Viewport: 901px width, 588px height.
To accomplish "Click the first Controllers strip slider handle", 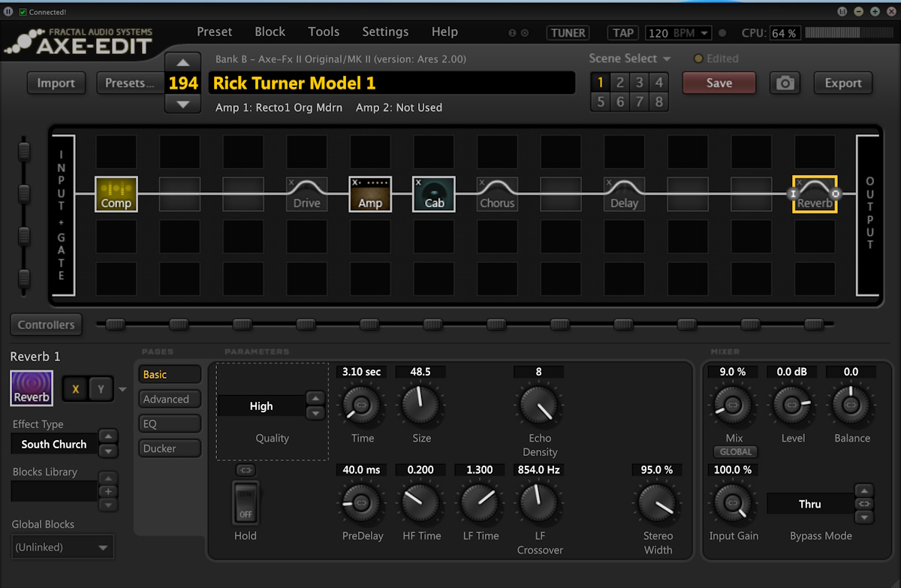I will pyautogui.click(x=115, y=324).
